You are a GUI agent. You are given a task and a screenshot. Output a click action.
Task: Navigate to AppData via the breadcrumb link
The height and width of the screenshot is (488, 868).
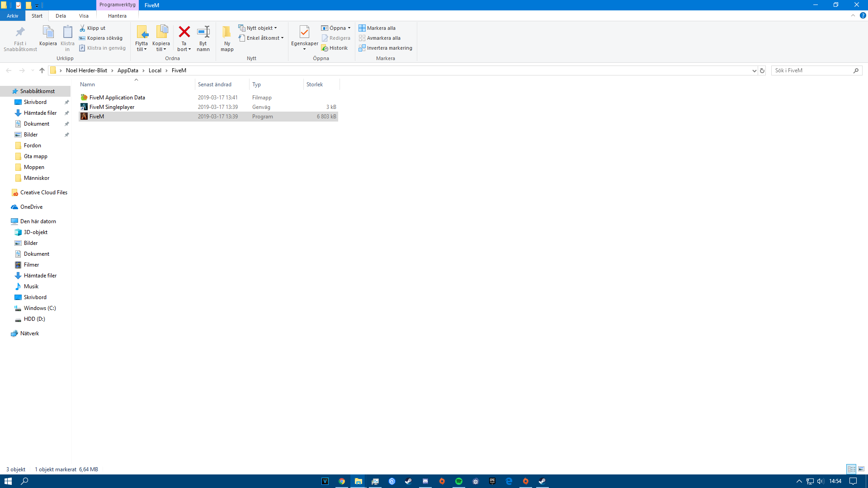tap(128, 70)
